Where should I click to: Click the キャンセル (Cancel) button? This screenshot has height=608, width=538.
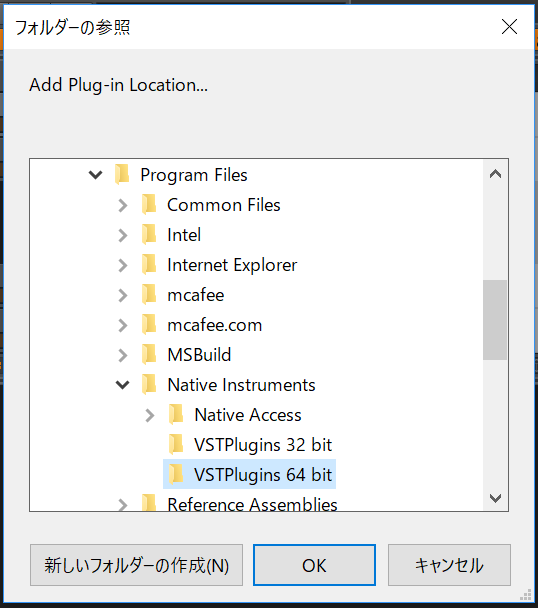[x=449, y=565]
